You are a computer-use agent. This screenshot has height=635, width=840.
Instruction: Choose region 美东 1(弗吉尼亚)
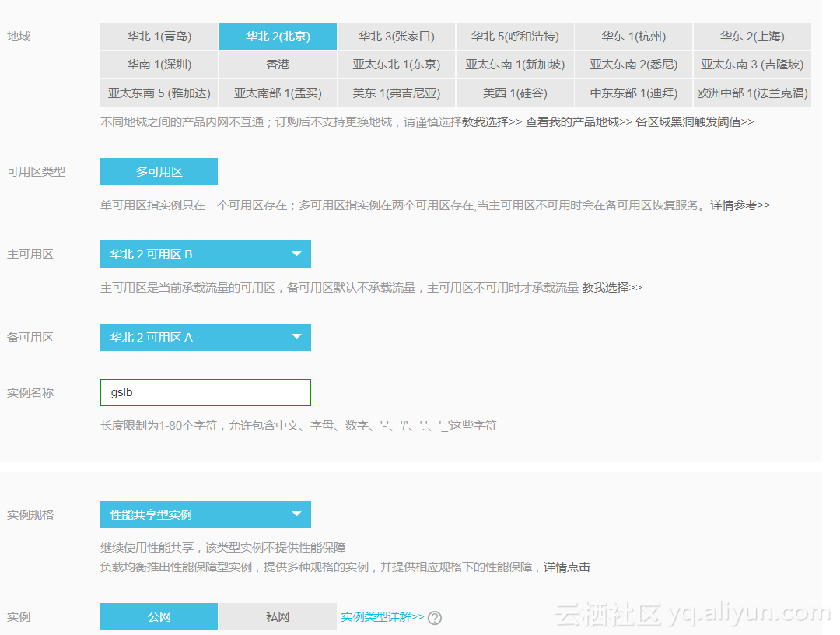tap(397, 93)
